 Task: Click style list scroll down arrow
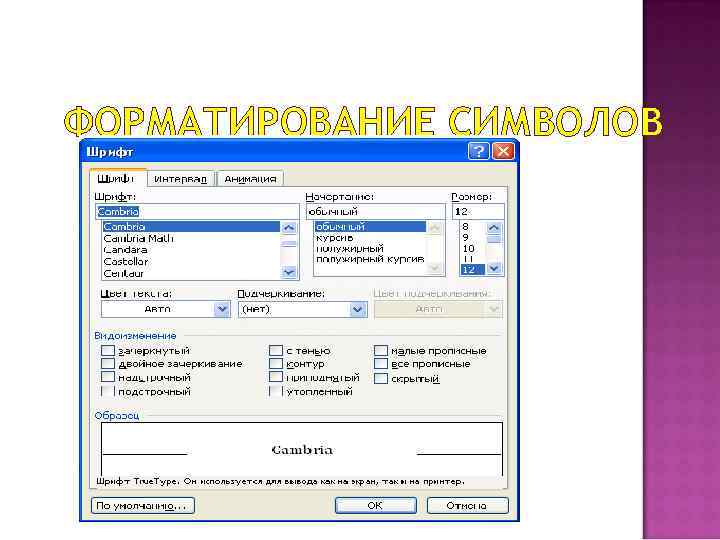tap(435, 268)
